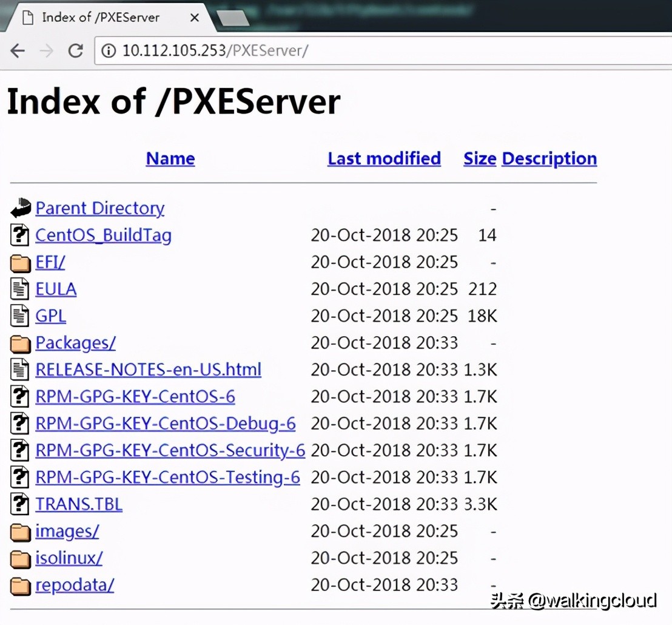
Task: Open the isolinux/ directory link
Action: coord(69,558)
